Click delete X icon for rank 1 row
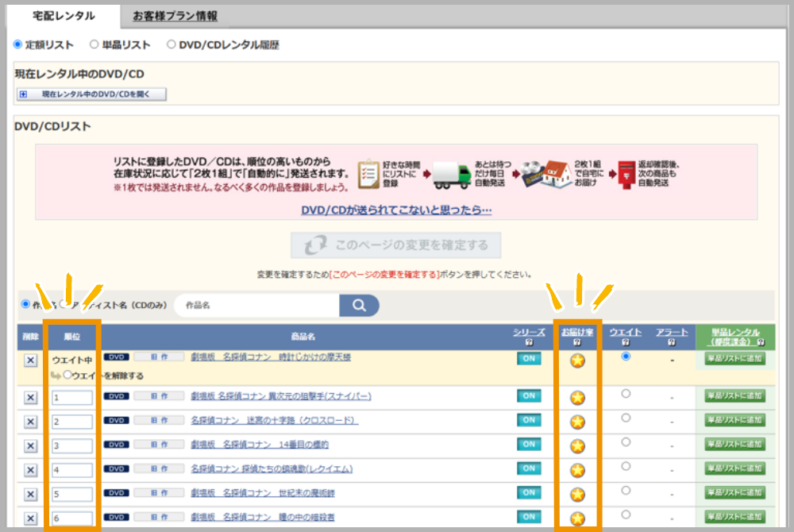794x532 pixels. pyautogui.click(x=30, y=397)
